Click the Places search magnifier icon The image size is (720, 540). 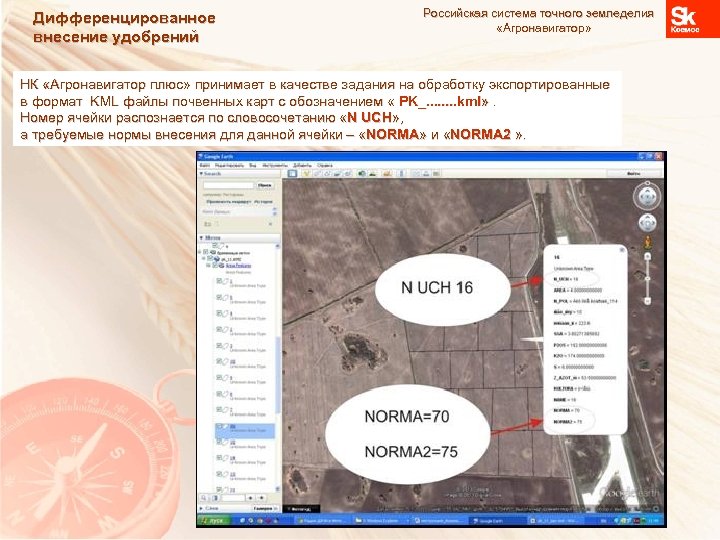[x=204, y=498]
